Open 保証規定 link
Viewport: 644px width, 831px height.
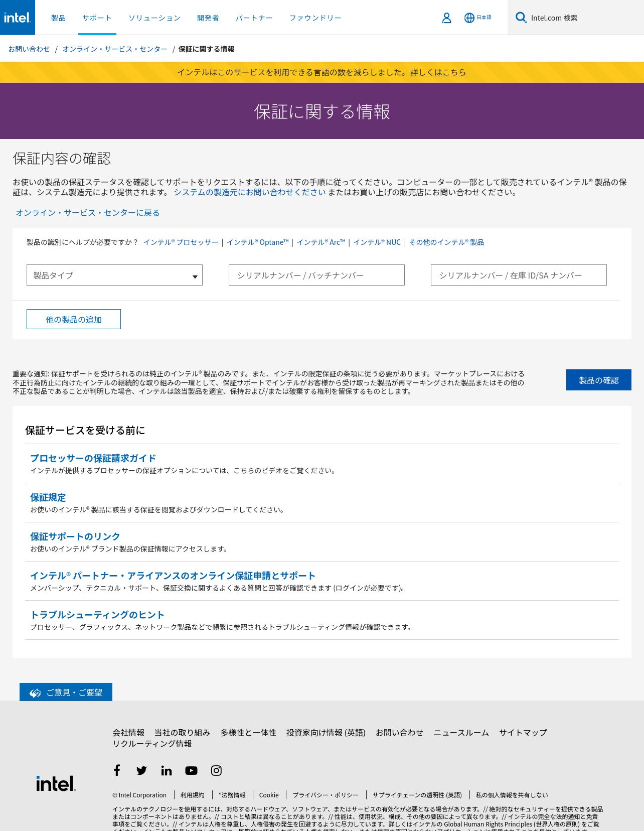tap(48, 497)
